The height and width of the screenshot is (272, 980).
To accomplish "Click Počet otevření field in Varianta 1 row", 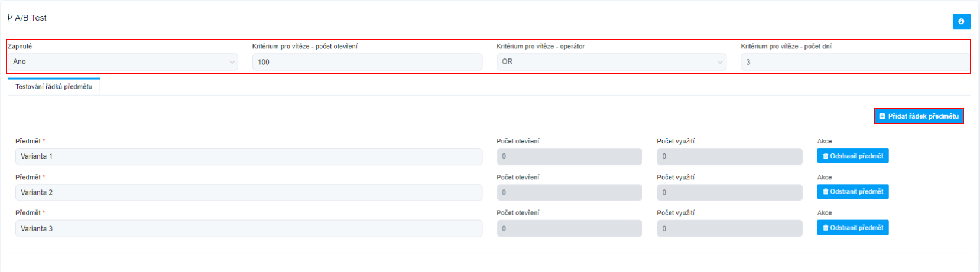I will point(569,156).
